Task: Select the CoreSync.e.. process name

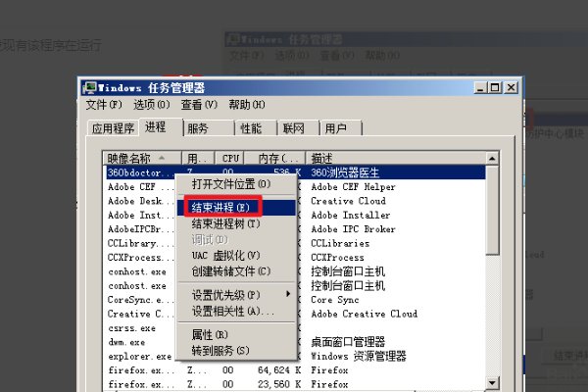Action: (x=140, y=300)
